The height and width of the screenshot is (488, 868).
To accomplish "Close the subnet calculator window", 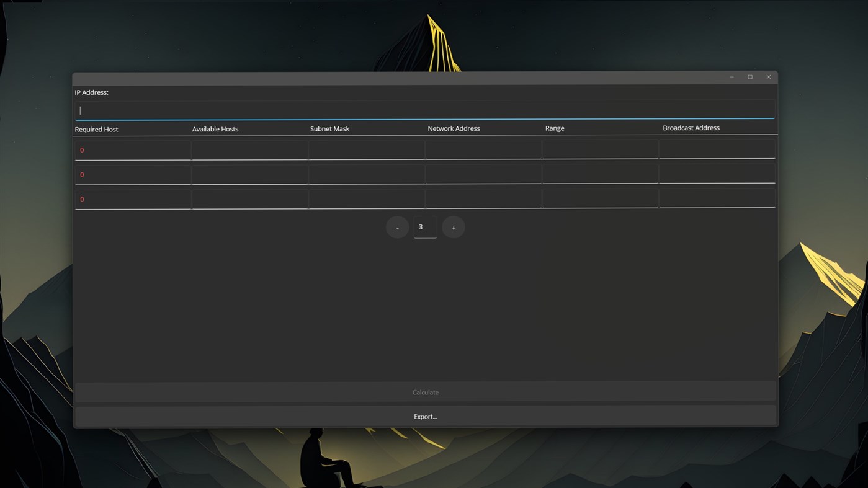I will (x=769, y=77).
